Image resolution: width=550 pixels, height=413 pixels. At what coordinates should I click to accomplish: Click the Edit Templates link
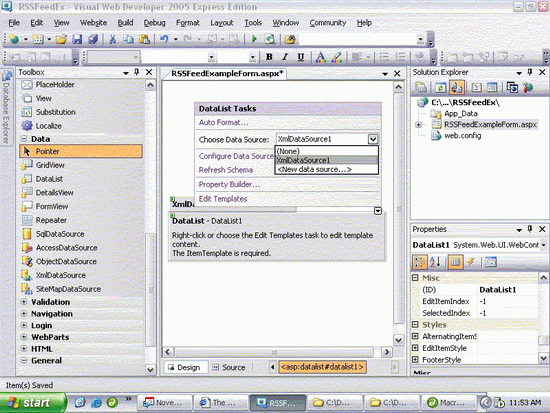(223, 199)
